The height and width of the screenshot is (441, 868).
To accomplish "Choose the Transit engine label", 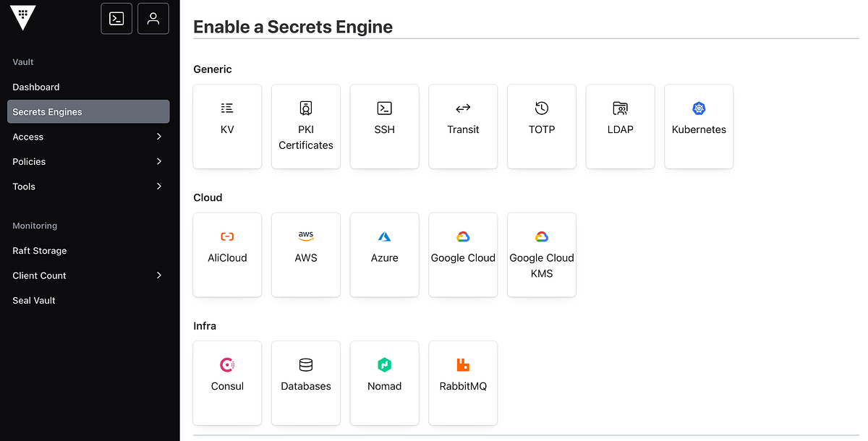I will (463, 129).
